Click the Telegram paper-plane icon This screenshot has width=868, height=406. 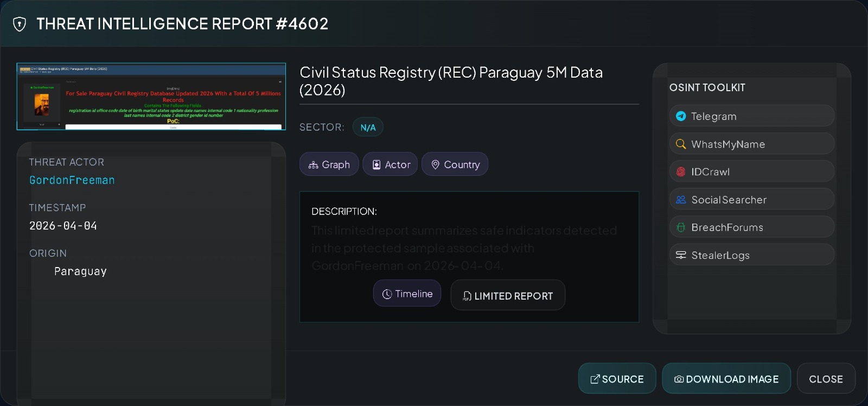click(x=681, y=116)
